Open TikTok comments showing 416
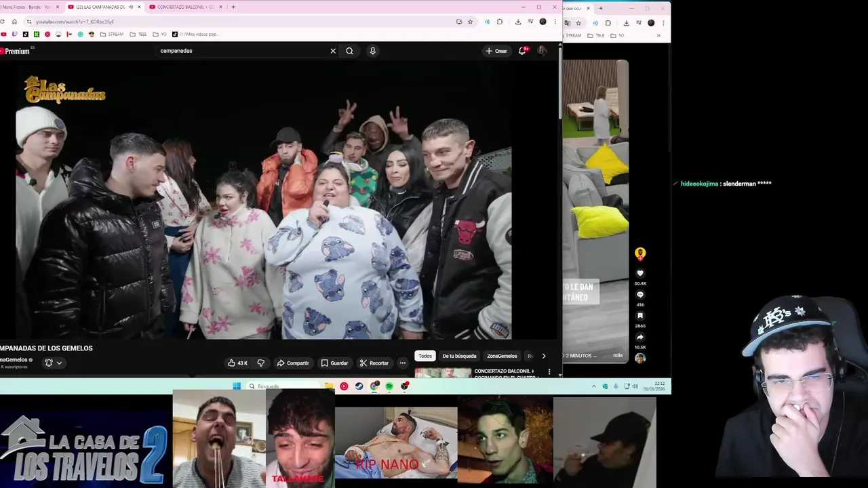 [640, 295]
